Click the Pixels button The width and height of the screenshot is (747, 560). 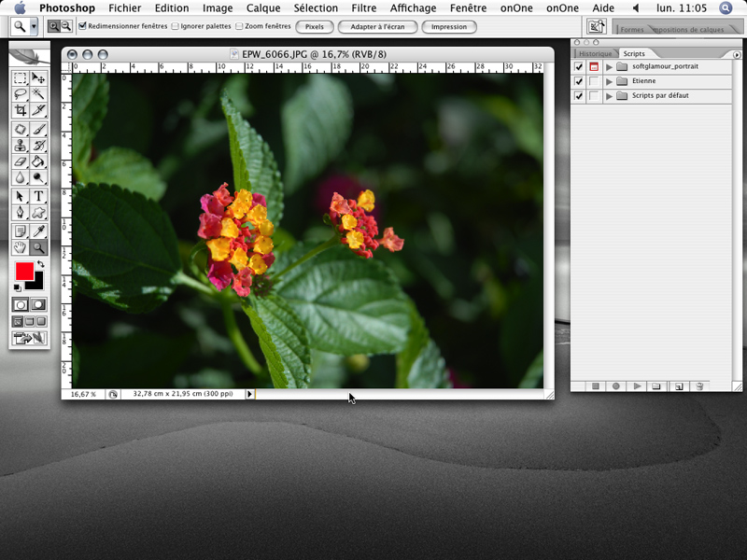315,27
